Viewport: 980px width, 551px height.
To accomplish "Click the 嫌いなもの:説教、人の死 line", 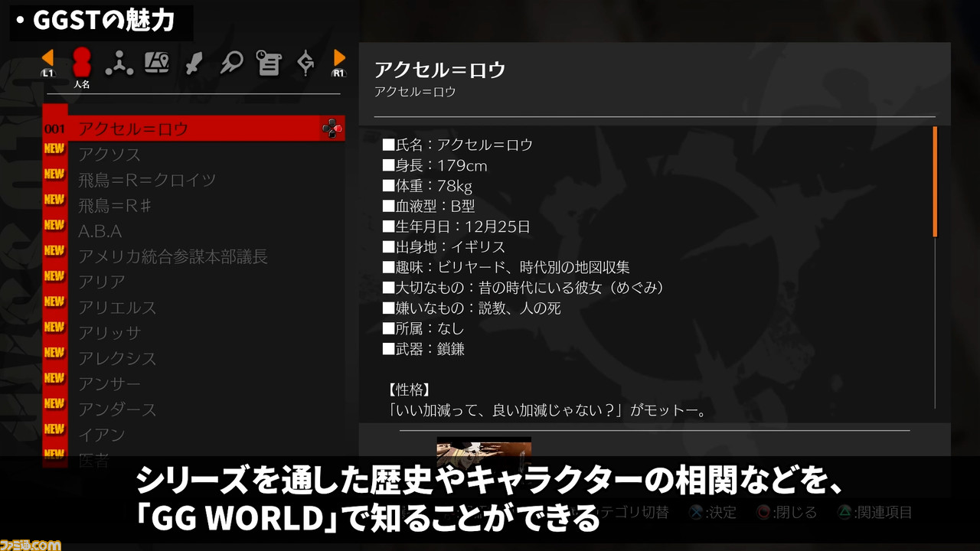I will (472, 308).
